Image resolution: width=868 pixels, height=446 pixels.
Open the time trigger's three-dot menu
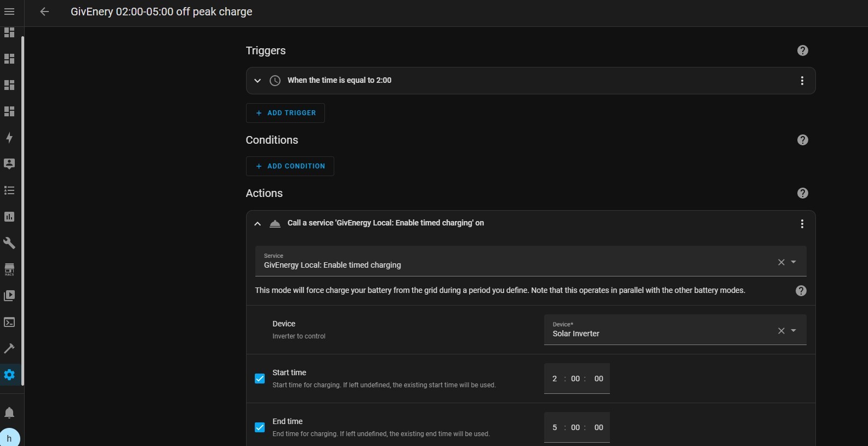pos(802,81)
